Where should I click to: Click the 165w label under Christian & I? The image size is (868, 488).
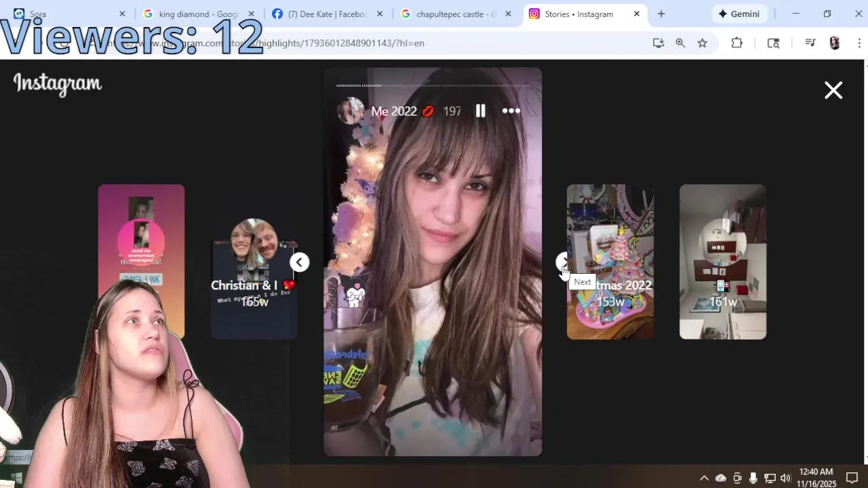(255, 302)
